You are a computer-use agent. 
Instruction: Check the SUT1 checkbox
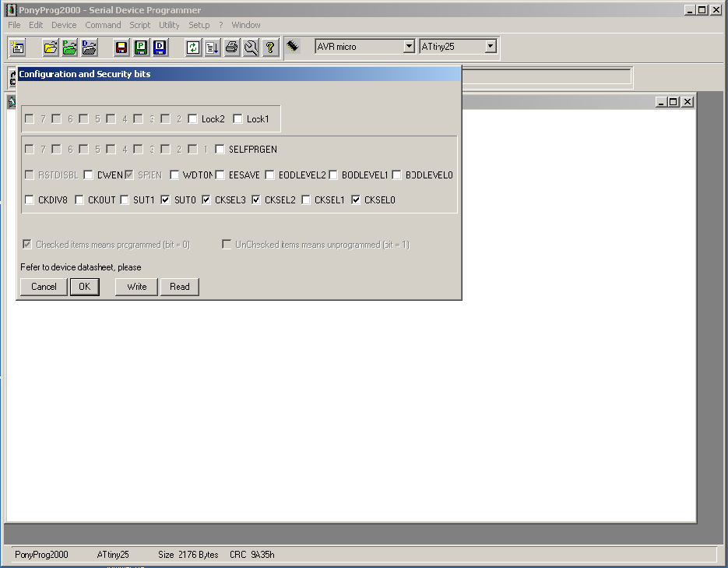pyautogui.click(x=125, y=199)
